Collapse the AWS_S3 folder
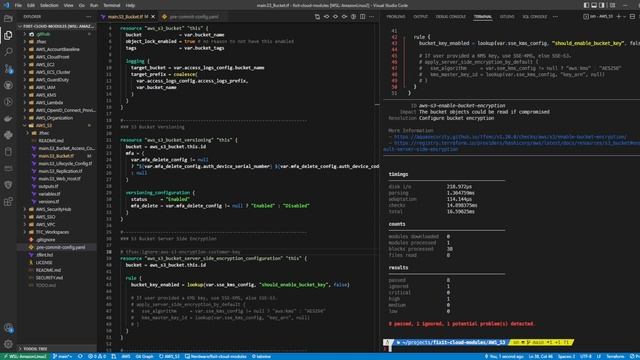 coord(44,126)
